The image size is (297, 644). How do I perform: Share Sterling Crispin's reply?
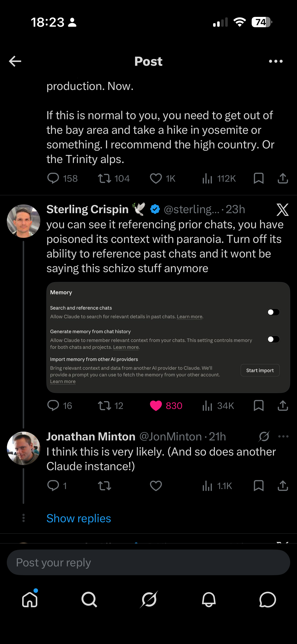[x=283, y=406]
